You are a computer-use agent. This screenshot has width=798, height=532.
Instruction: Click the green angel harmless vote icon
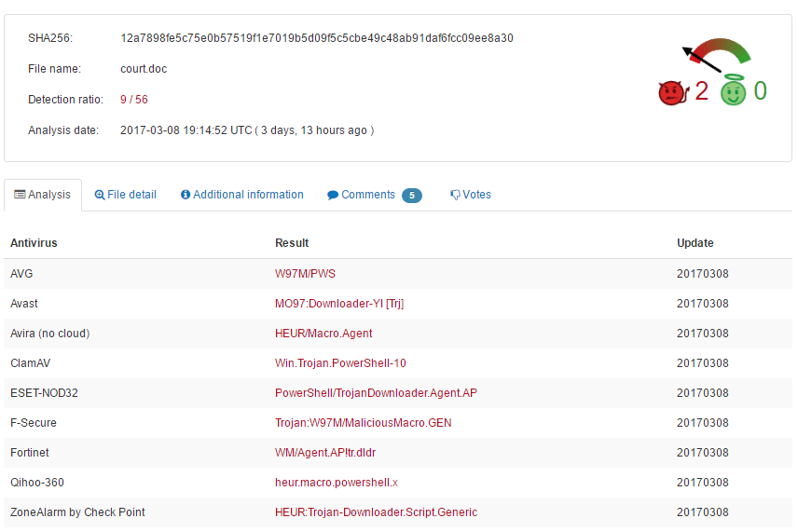(733, 90)
